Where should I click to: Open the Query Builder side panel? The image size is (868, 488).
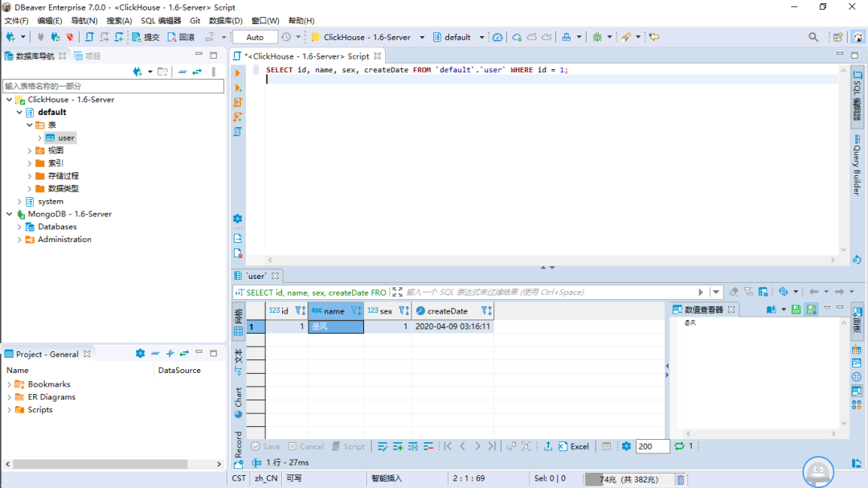click(x=857, y=166)
